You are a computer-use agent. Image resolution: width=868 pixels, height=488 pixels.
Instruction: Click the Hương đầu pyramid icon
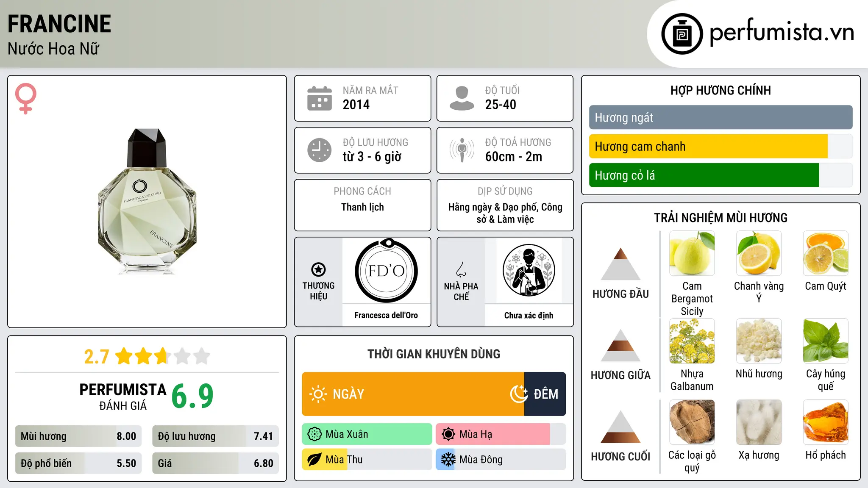tap(620, 264)
